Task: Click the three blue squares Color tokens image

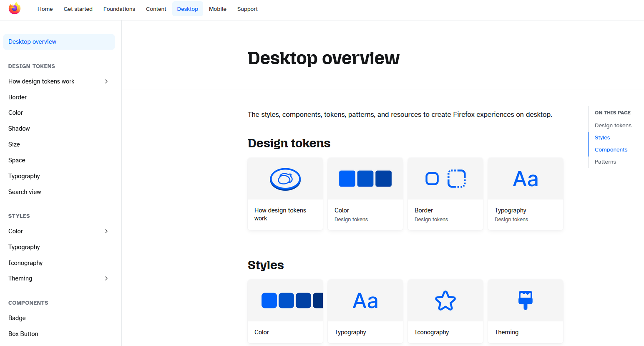Action: pos(365,179)
